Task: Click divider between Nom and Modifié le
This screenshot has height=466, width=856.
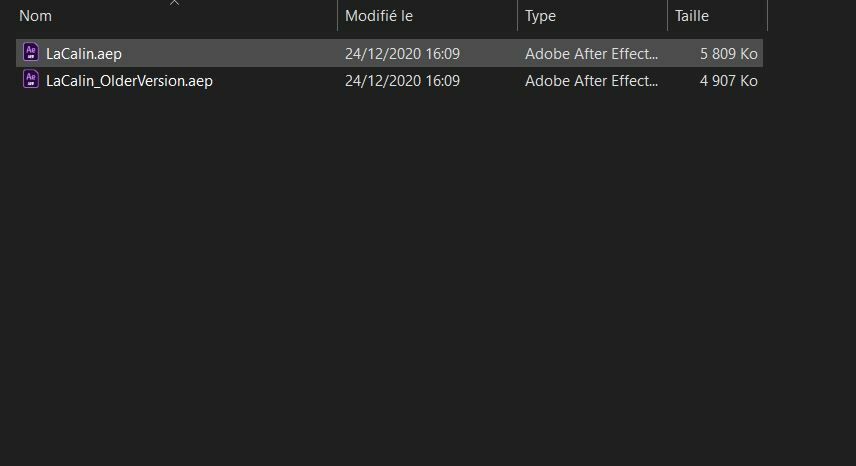Action: tap(337, 16)
